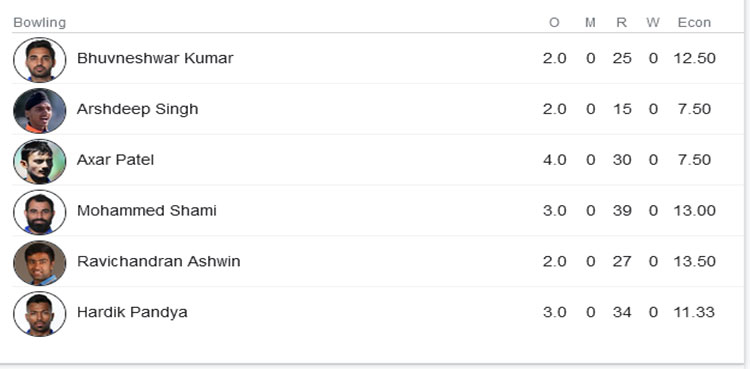Select Hardik Pandya's 11.33 economy value
Image resolution: width=750 pixels, height=369 pixels.
coord(695,313)
